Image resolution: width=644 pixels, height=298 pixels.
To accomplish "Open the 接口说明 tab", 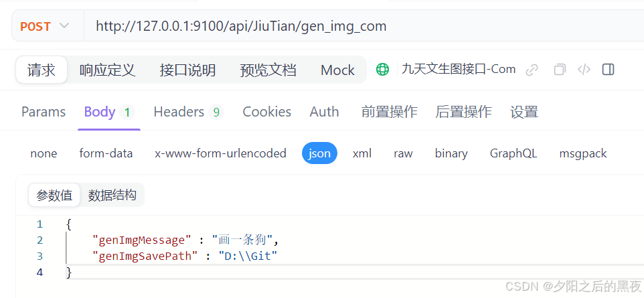I will [187, 70].
